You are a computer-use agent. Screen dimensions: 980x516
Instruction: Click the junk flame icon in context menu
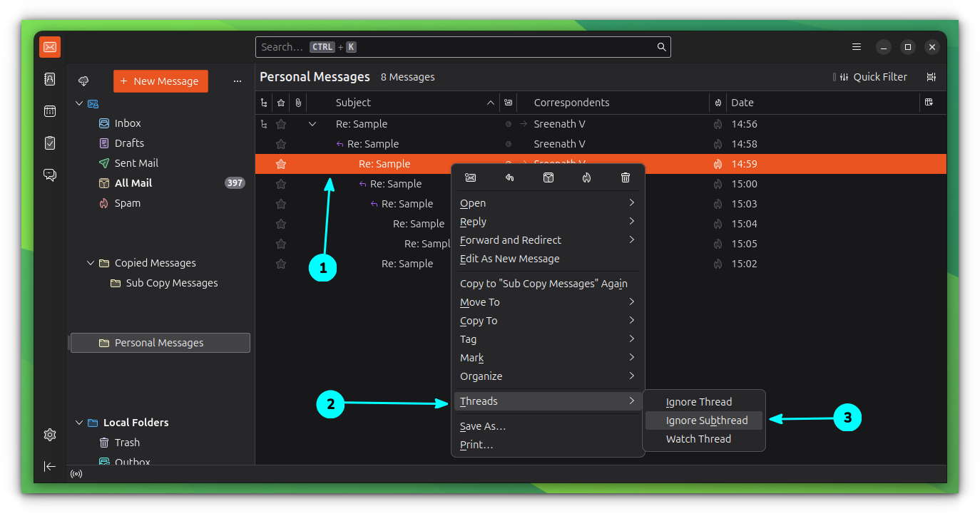click(586, 177)
